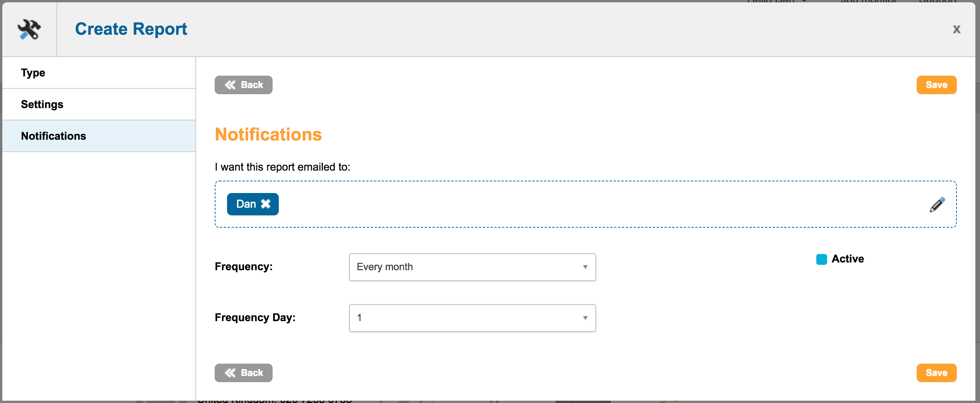Open the Frequency Day dropdown
The image size is (980, 403).
coord(472,318)
